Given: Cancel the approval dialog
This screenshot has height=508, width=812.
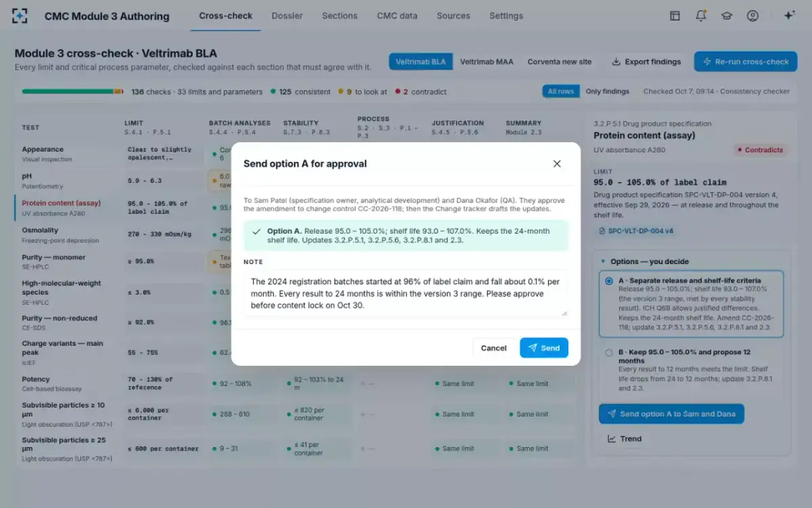Looking at the screenshot, I should pos(493,348).
